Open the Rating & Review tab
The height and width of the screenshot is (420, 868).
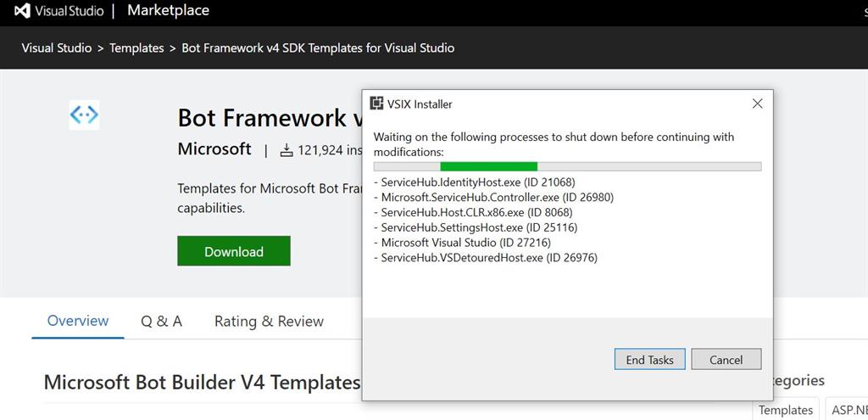[x=269, y=321]
